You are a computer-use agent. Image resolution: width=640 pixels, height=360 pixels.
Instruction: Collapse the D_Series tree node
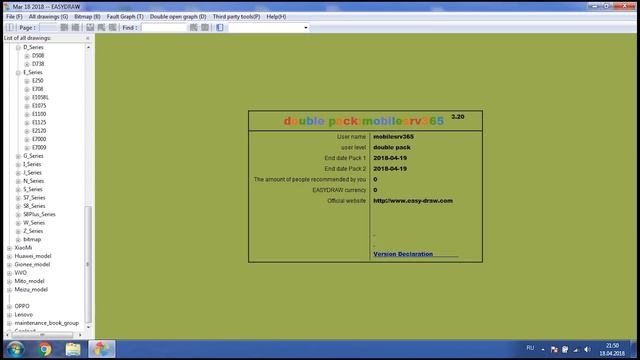(18, 48)
